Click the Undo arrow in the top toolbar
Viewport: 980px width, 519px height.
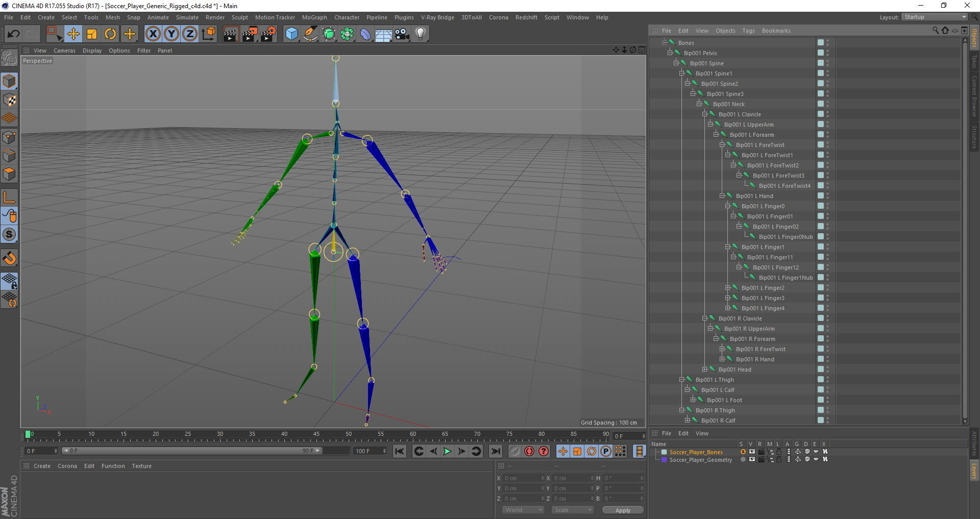pyautogui.click(x=13, y=34)
